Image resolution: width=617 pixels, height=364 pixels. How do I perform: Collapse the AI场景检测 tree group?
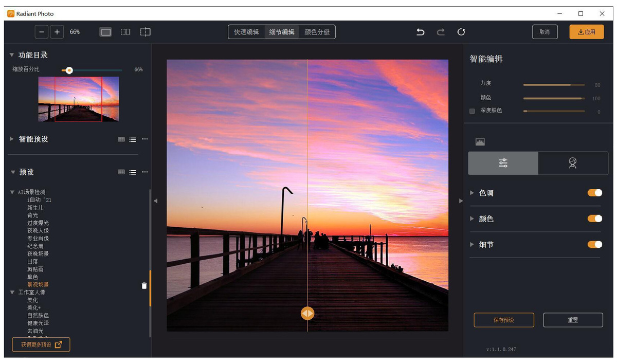(x=12, y=192)
